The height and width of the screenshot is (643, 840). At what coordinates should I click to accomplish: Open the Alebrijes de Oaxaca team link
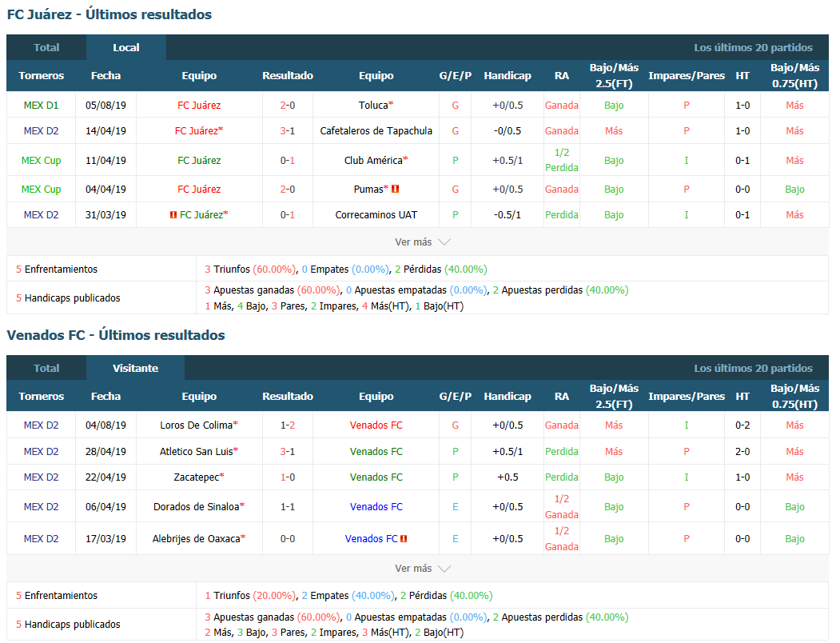tap(196, 538)
